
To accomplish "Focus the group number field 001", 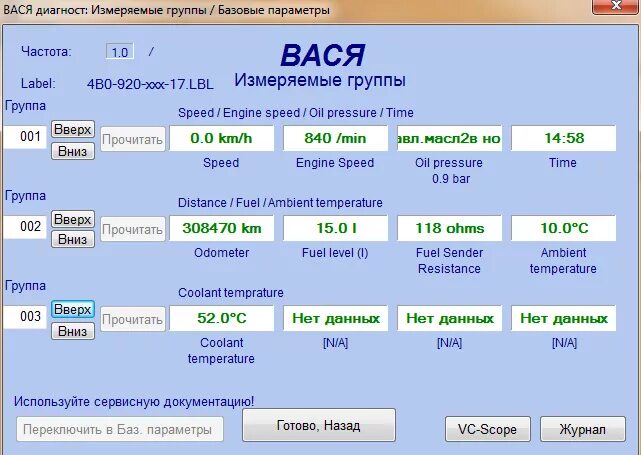I will 25,137.
